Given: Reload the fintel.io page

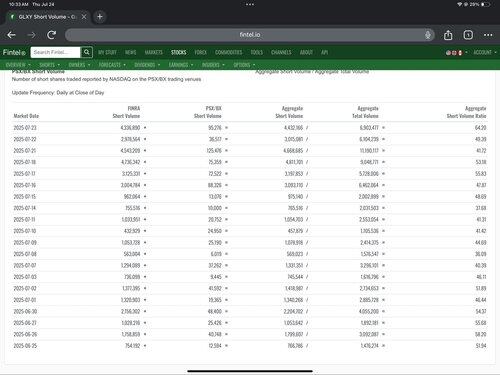Looking at the screenshot, I should 52,35.
